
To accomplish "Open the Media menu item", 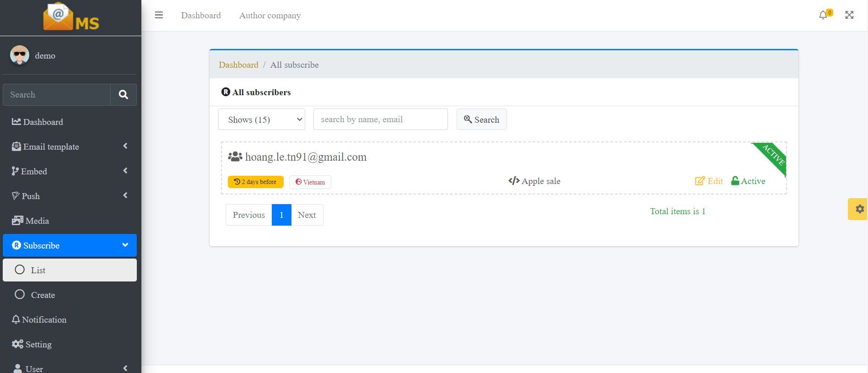I will tap(37, 221).
